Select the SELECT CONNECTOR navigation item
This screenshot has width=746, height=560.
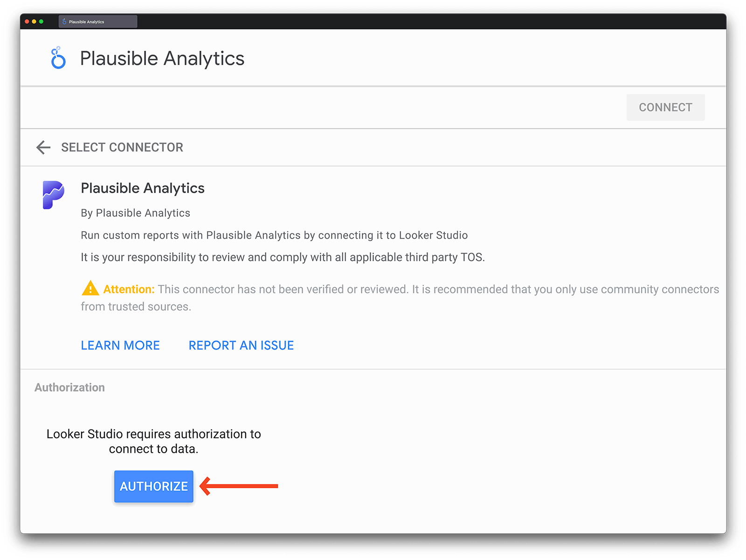click(122, 147)
